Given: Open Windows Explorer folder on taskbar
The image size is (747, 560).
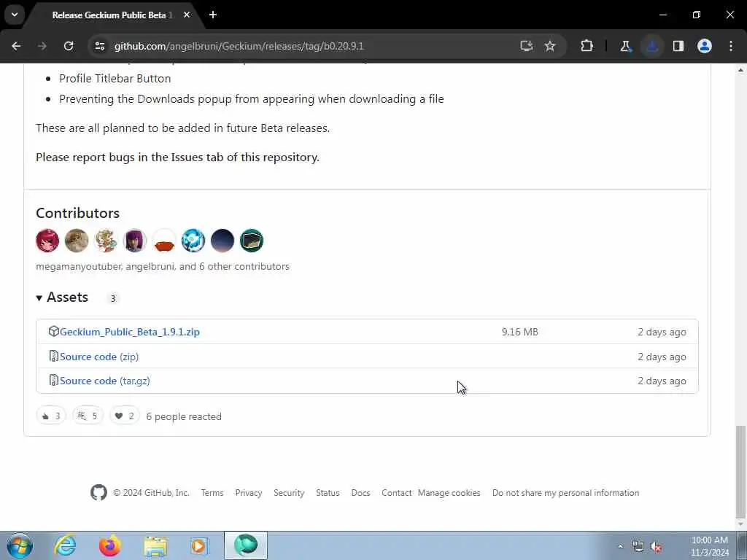Looking at the screenshot, I should pos(155,545).
